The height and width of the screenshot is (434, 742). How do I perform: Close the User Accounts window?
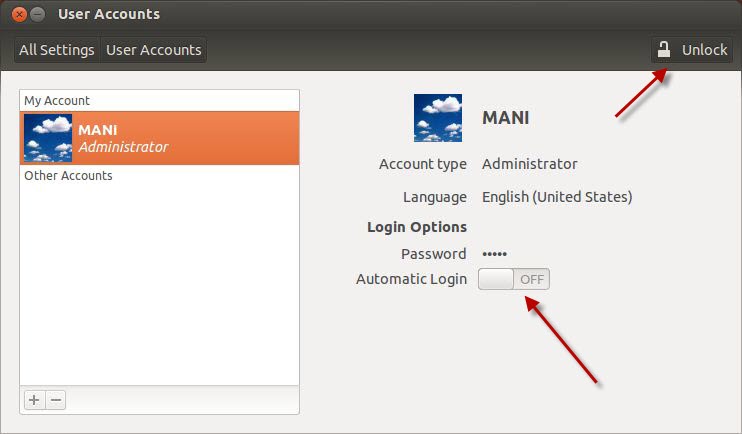(19, 14)
